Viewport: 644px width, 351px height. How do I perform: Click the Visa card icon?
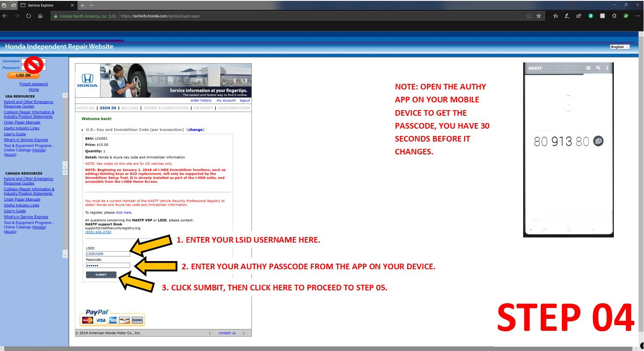tap(101, 320)
